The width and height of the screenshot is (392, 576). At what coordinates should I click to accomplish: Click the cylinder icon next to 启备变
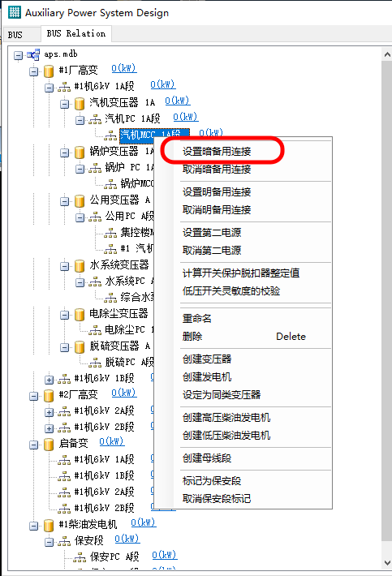(x=49, y=444)
